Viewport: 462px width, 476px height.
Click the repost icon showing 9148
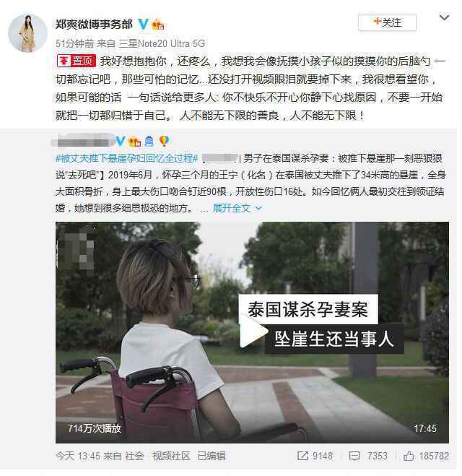click(315, 456)
